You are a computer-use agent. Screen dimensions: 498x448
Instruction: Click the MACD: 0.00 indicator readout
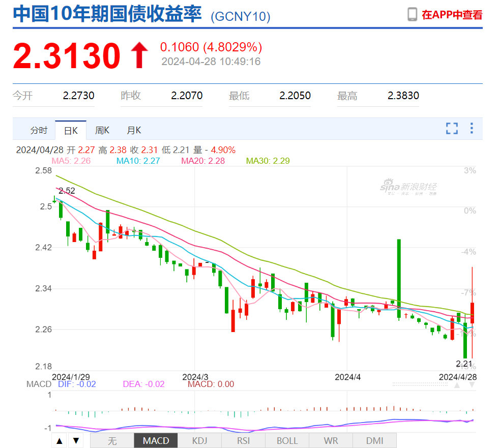click(x=211, y=384)
